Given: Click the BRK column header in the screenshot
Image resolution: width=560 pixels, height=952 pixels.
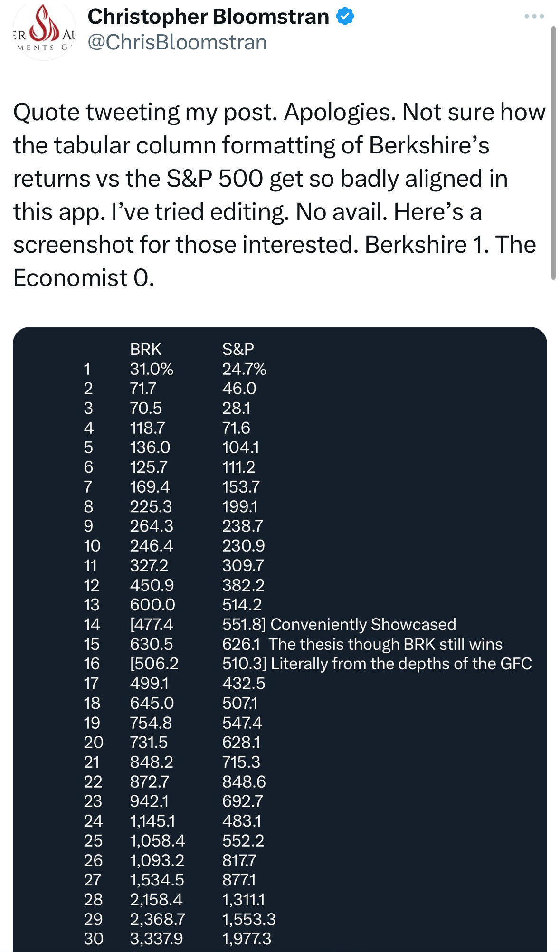Looking at the screenshot, I should (145, 349).
